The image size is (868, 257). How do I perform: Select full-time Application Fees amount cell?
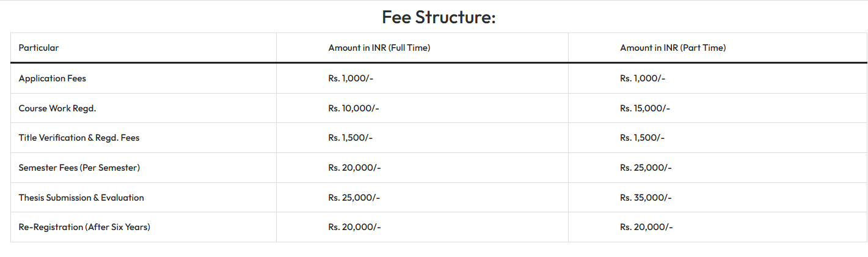[351, 78]
